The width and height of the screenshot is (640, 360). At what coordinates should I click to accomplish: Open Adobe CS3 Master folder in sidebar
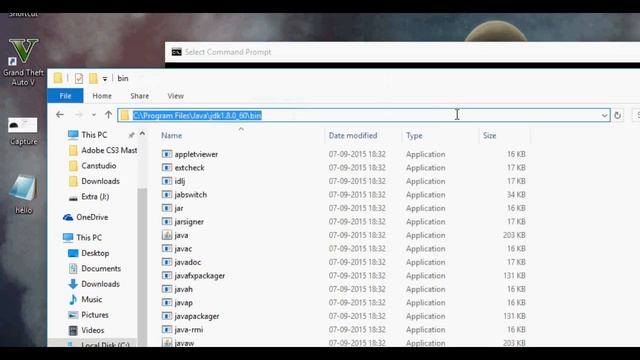click(103, 150)
